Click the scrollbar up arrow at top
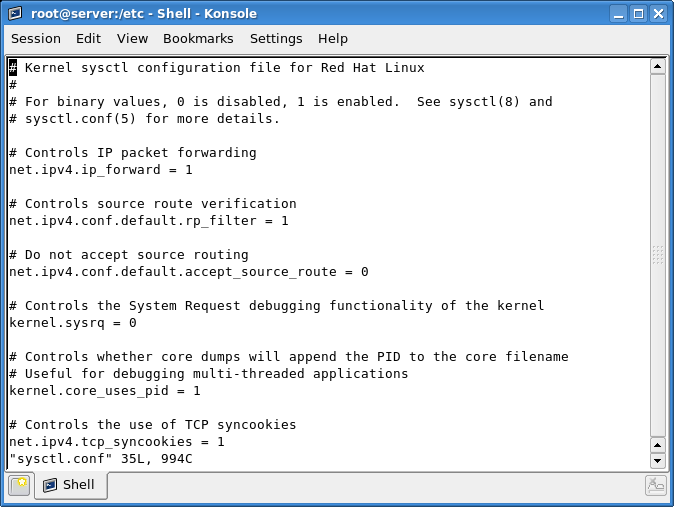 click(x=657, y=67)
